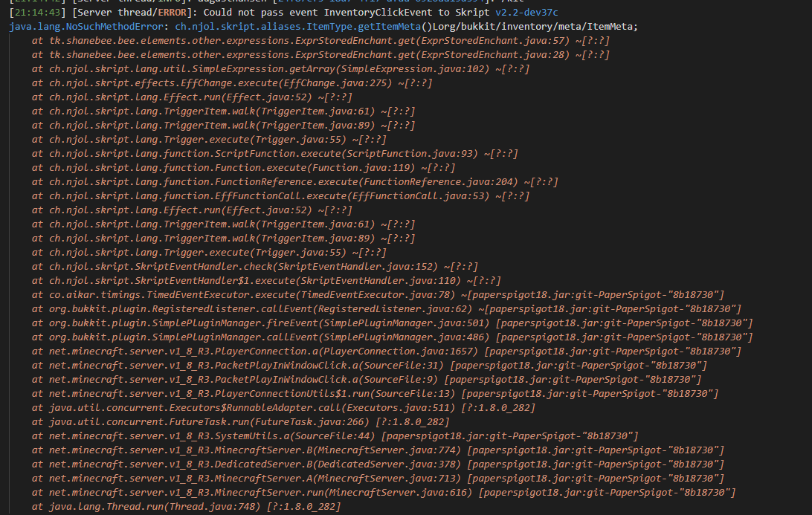Select the ExprStoredEnchant.java:28 stack frame
Screen dimensions: 812x515
point(320,55)
